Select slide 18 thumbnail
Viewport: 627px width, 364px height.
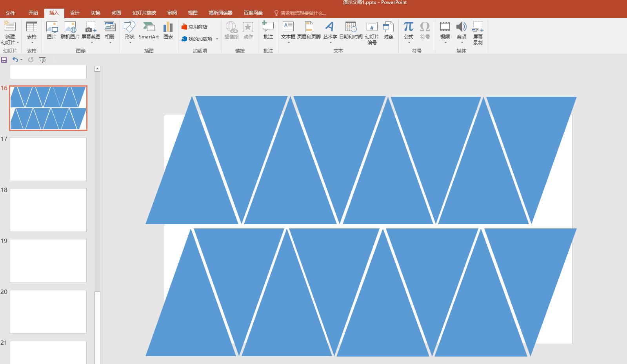(48, 210)
